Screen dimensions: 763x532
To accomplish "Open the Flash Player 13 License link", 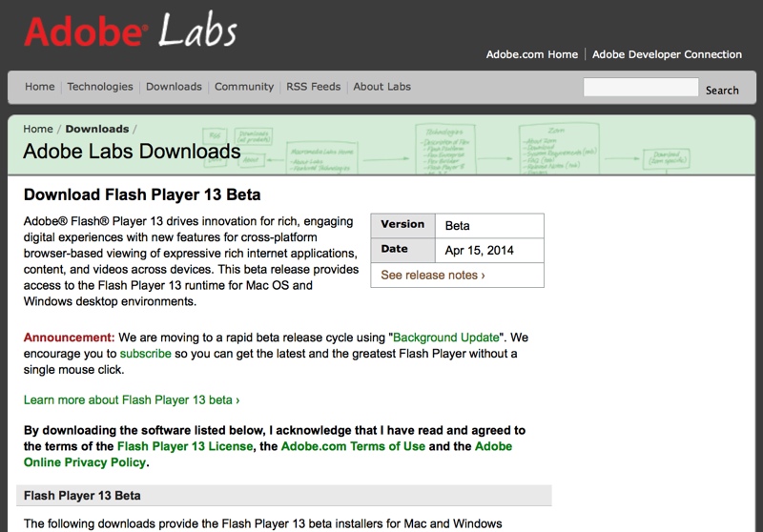I will pyautogui.click(x=185, y=446).
